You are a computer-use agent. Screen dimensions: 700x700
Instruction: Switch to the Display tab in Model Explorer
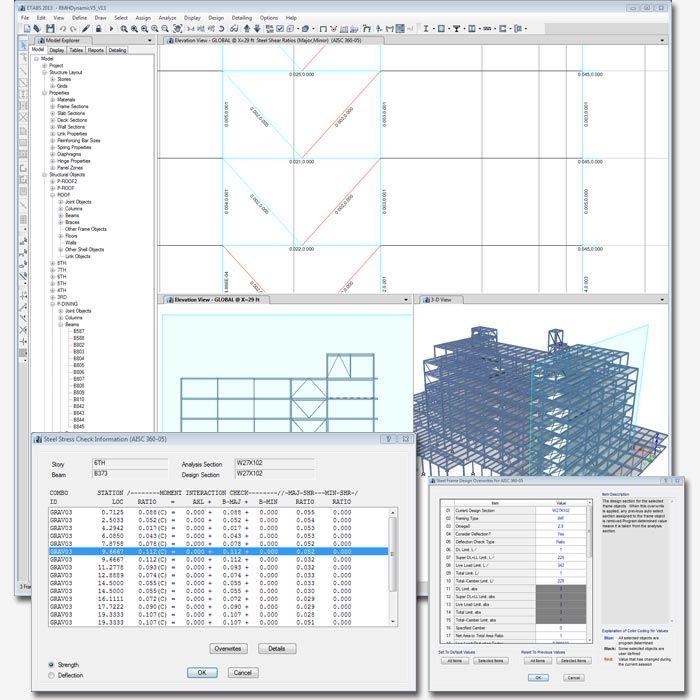(57, 50)
